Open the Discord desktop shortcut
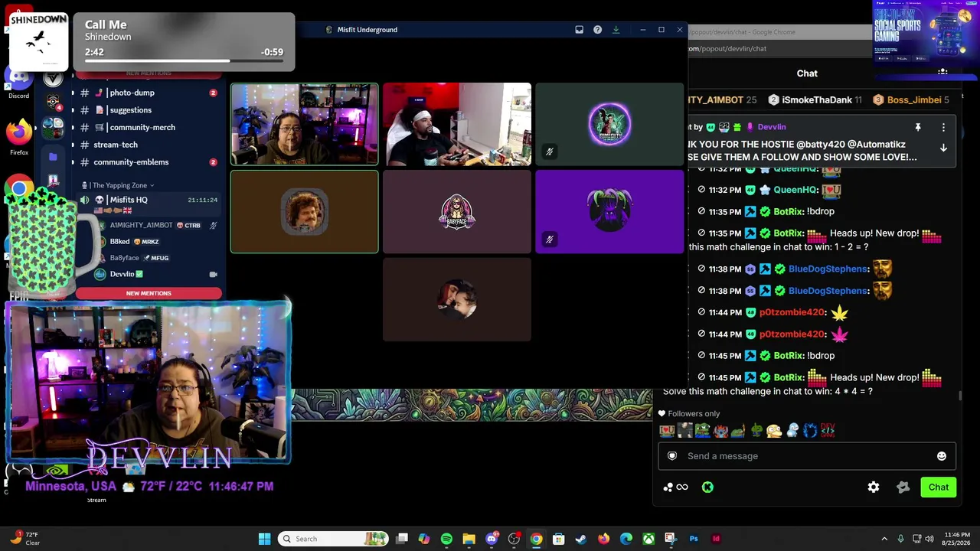 click(19, 82)
